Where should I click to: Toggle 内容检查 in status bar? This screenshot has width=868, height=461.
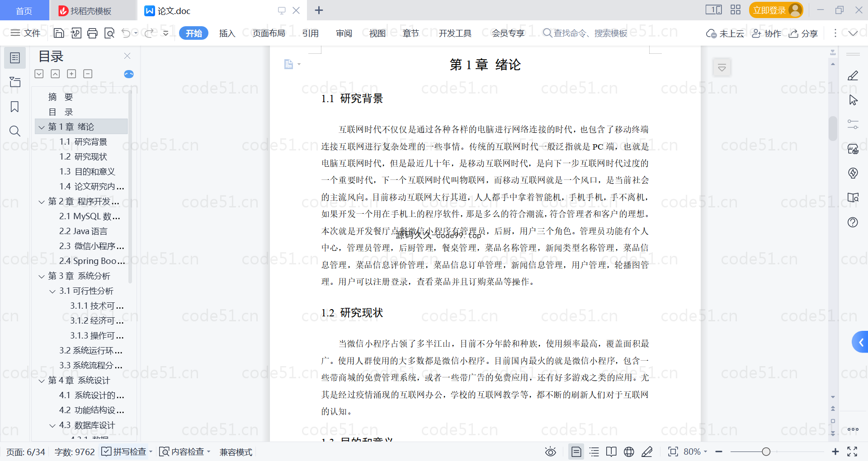click(185, 452)
